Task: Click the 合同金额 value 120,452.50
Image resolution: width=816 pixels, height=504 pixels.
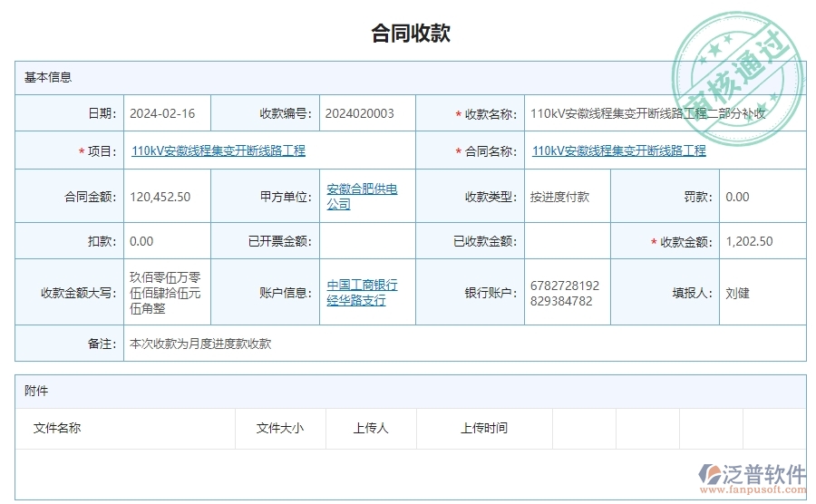Action: coord(160,197)
